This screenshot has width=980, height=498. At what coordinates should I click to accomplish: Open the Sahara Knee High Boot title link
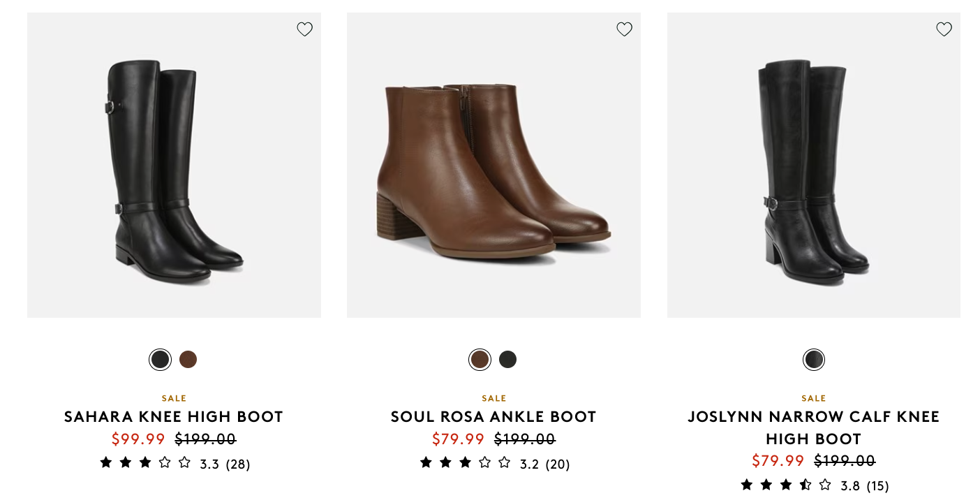pos(174,417)
